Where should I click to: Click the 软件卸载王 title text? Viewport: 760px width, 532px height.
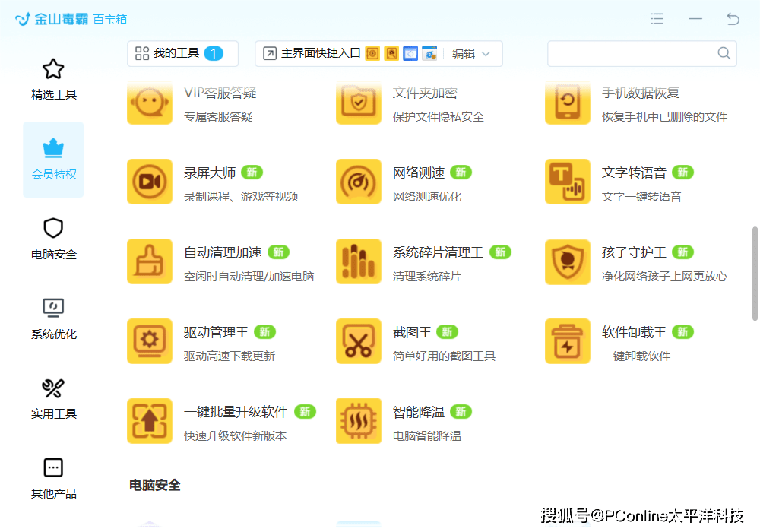tap(634, 332)
